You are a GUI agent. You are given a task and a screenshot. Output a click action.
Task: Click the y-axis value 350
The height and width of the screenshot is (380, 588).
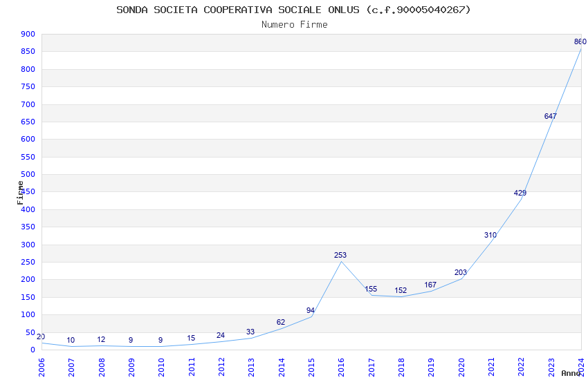[x=28, y=227]
